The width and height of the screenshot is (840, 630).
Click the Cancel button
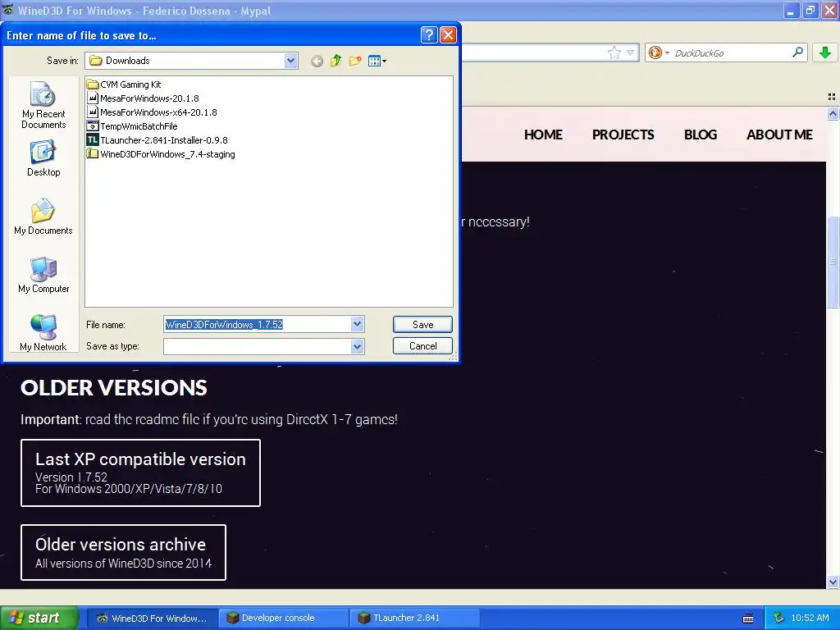click(x=422, y=345)
